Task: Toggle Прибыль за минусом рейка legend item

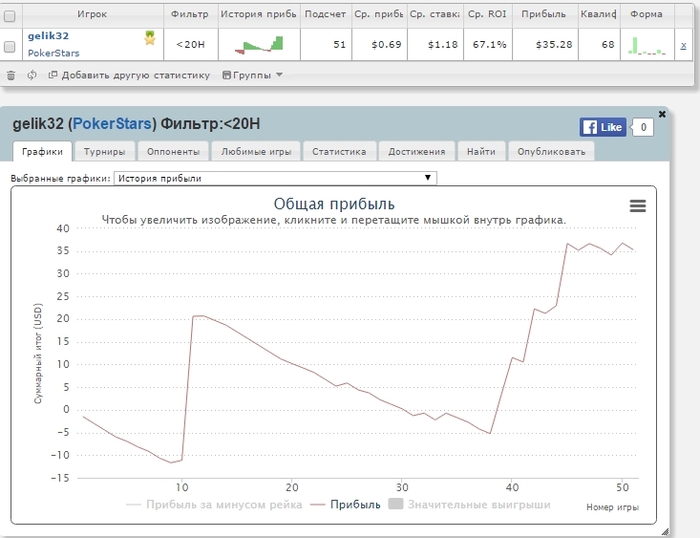Action: (x=214, y=505)
